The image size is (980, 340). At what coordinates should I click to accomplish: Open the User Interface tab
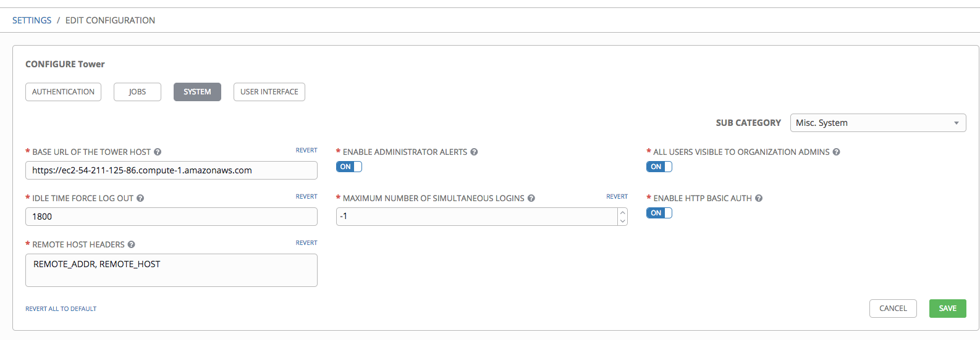click(x=269, y=92)
